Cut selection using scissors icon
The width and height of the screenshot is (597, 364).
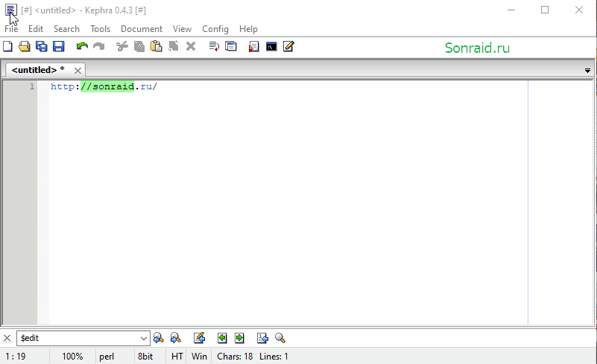121,46
